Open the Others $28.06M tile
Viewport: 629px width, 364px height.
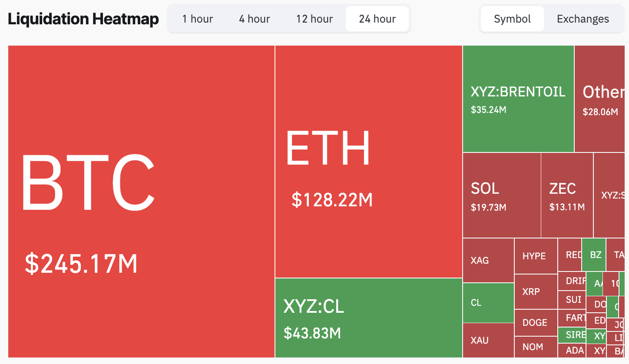click(601, 99)
